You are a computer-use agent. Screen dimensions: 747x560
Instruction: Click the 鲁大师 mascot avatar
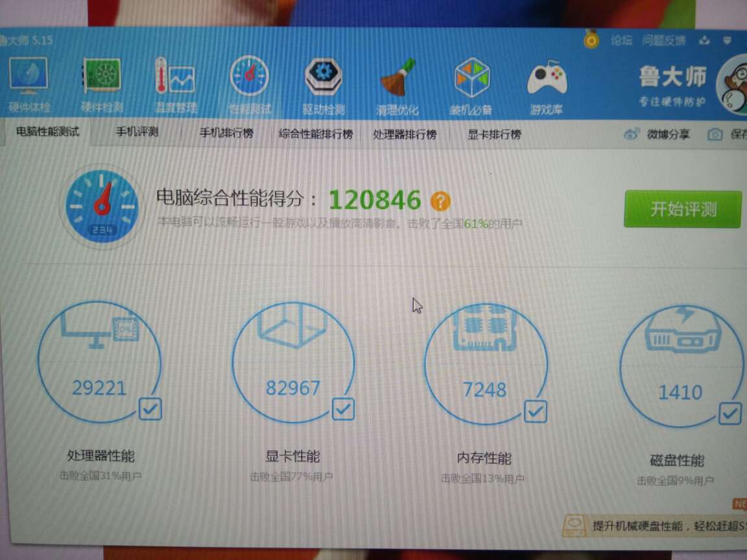[x=732, y=86]
